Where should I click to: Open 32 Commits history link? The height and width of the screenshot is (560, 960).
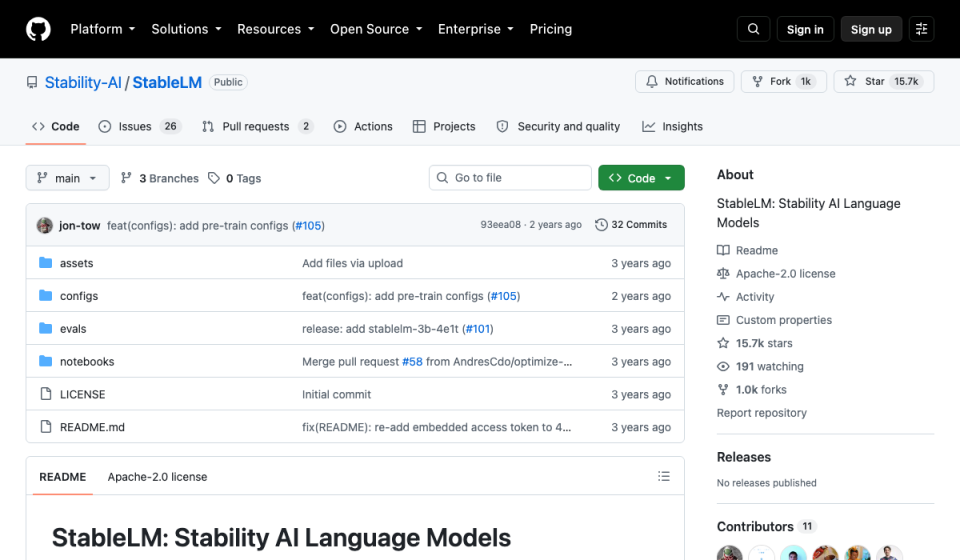(631, 225)
